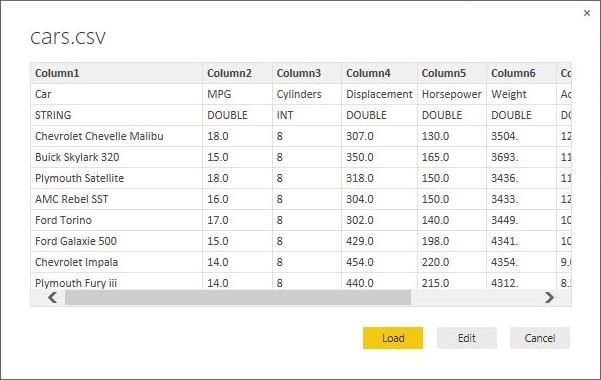Click the weight value 3433.

(521, 199)
